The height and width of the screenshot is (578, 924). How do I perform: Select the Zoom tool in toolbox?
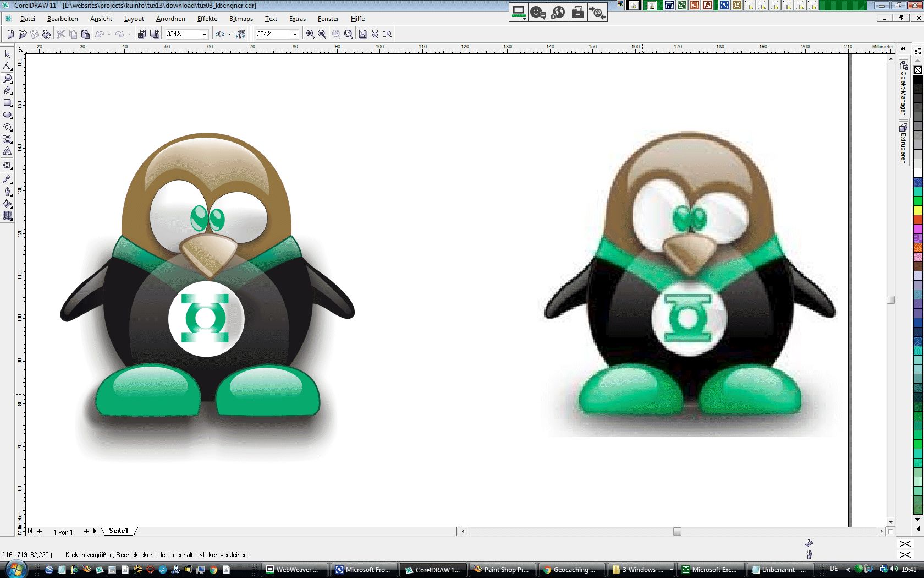(7, 78)
